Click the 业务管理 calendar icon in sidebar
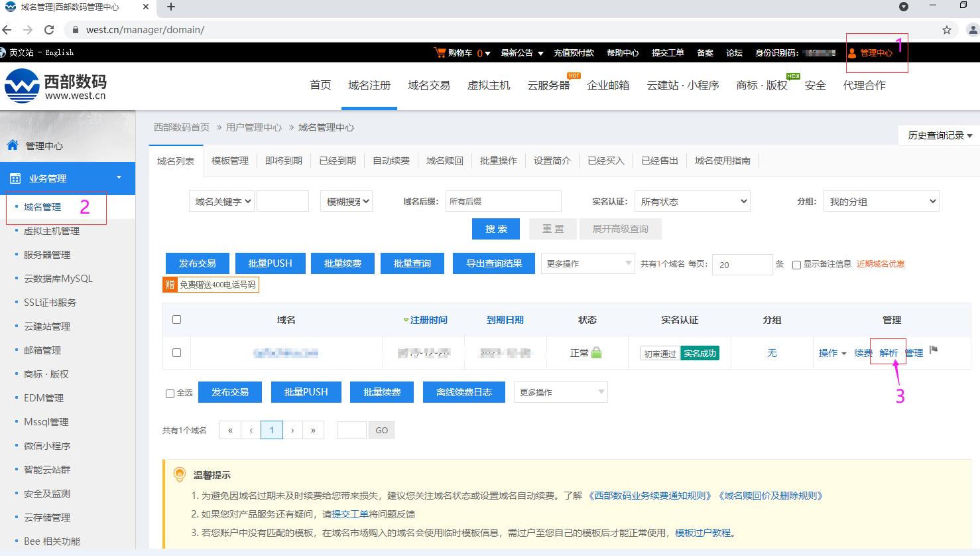The width and height of the screenshot is (980, 556). tap(15, 178)
